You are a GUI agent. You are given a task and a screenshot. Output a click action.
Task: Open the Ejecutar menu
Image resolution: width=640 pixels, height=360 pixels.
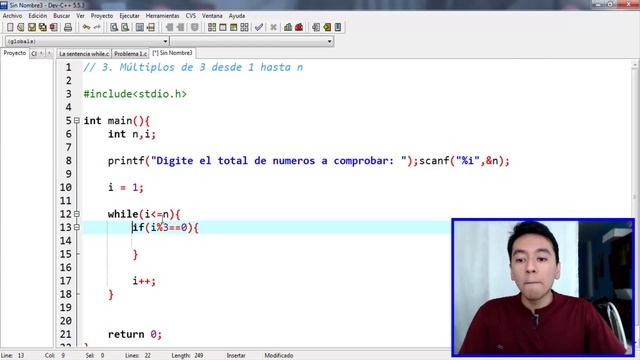coord(129,16)
